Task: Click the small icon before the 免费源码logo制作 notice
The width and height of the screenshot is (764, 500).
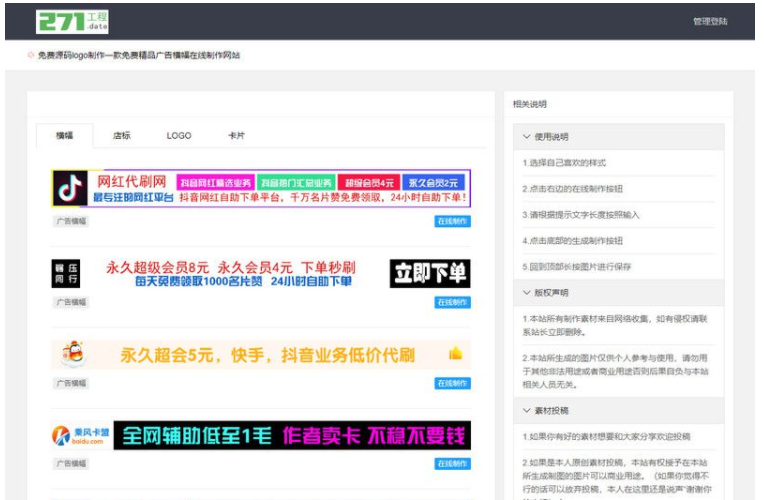Action: pos(31,55)
